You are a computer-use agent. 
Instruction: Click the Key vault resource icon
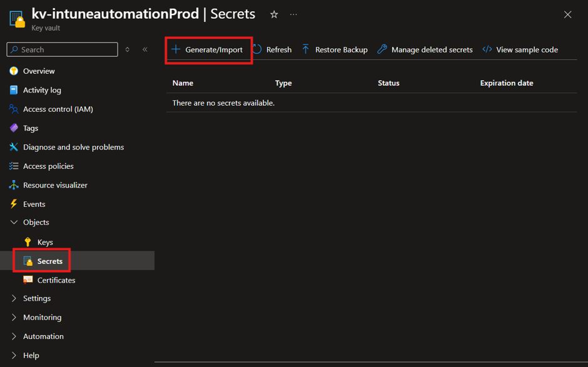[x=18, y=19]
